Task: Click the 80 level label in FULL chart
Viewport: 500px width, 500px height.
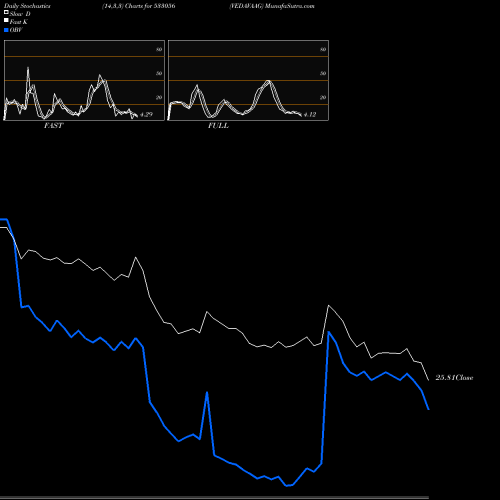Action: (323, 49)
